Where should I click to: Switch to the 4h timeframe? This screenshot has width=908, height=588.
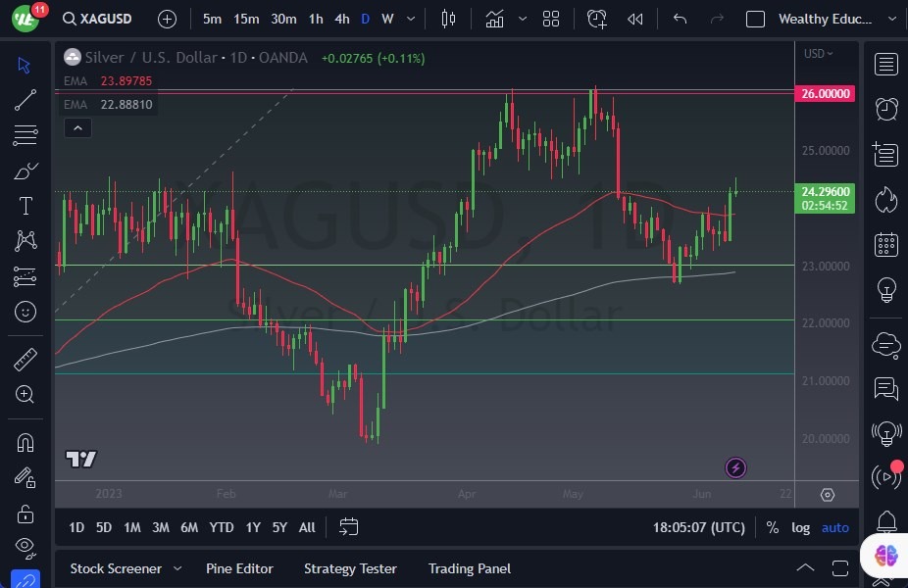[342, 19]
